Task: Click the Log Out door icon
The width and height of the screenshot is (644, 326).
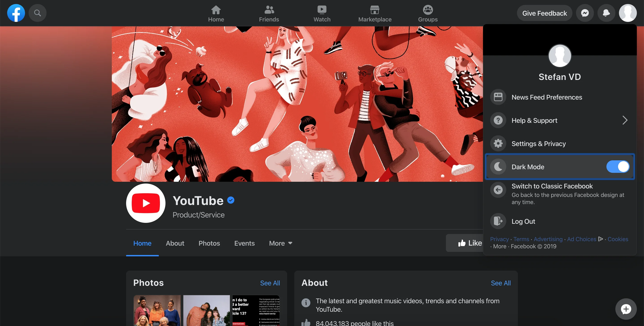Action: tap(498, 221)
